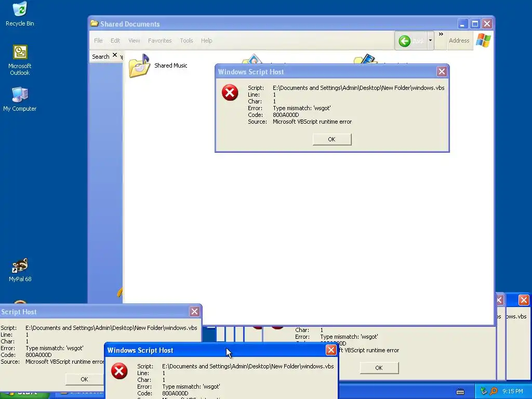Viewport: 532px width, 399px height.
Task: Click the script path text in top dialog
Action: pos(358,88)
